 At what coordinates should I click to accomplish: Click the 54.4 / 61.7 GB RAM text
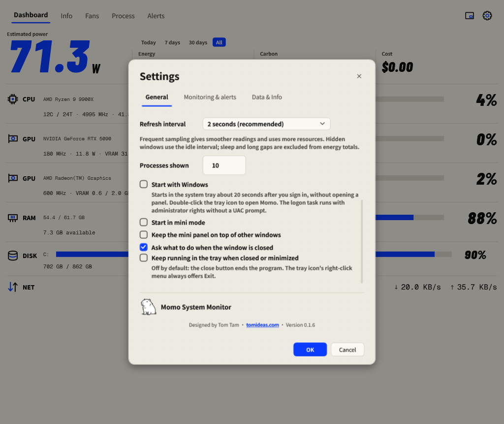click(64, 218)
